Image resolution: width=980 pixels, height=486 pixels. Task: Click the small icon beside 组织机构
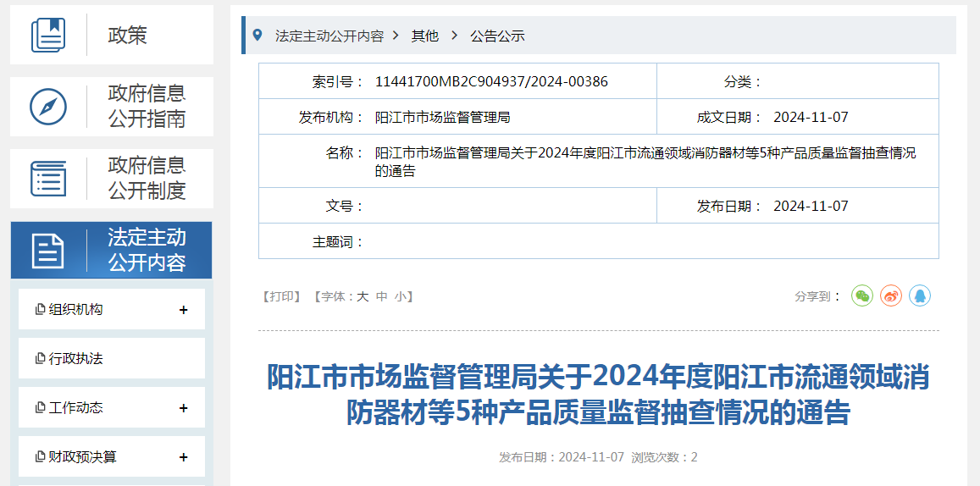coord(41,309)
